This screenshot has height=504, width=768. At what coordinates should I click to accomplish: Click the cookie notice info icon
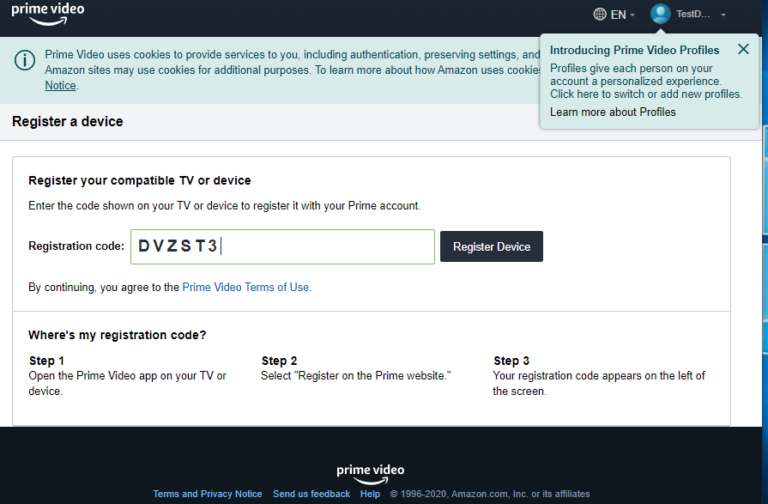24,61
